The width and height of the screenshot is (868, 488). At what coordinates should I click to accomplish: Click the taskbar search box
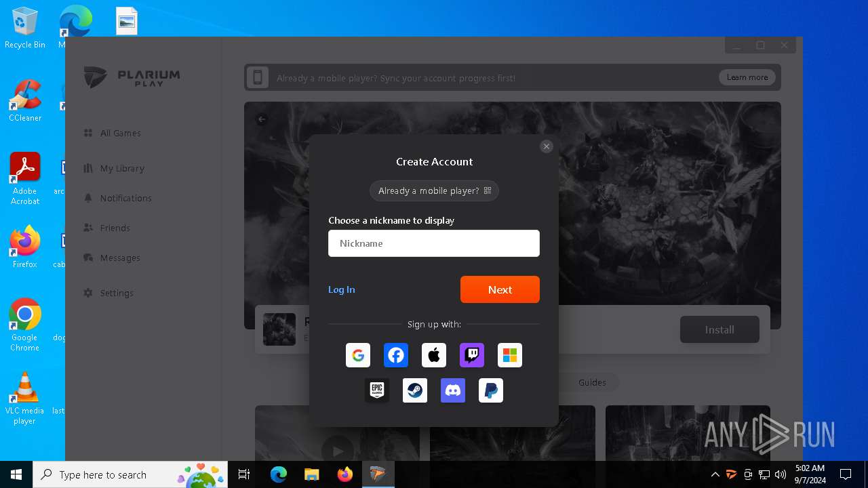pos(130,474)
